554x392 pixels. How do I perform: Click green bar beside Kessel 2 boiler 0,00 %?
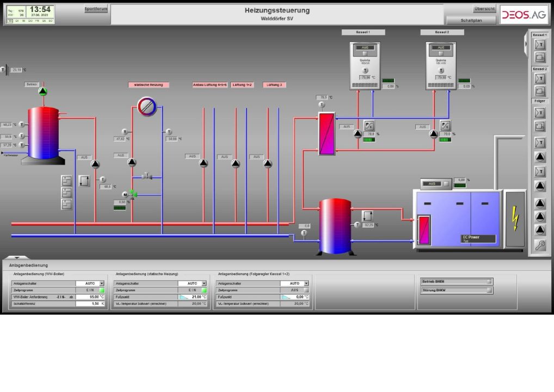click(x=464, y=81)
